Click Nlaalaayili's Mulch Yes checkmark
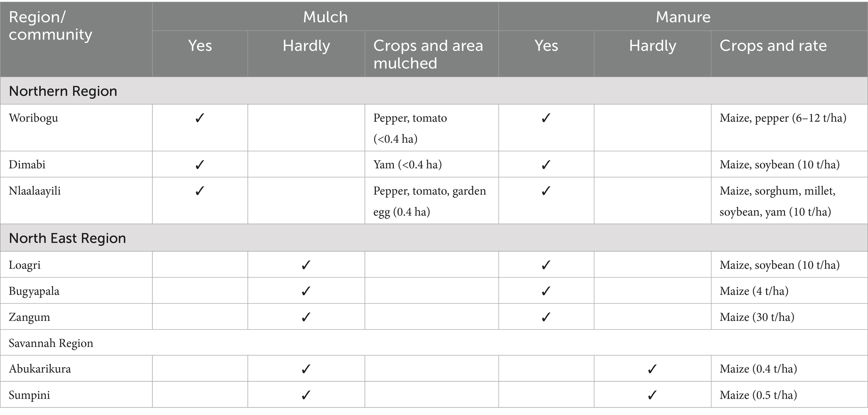This screenshot has height=415, width=868. [199, 191]
